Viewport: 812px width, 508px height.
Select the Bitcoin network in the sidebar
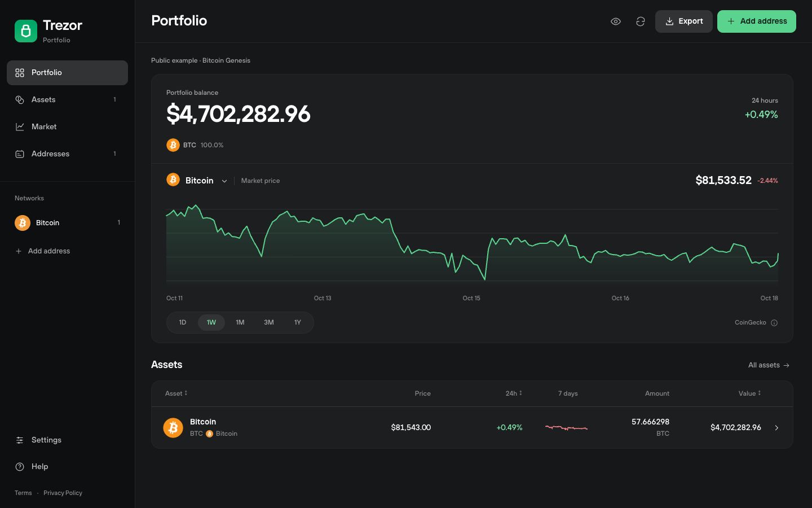tap(67, 223)
